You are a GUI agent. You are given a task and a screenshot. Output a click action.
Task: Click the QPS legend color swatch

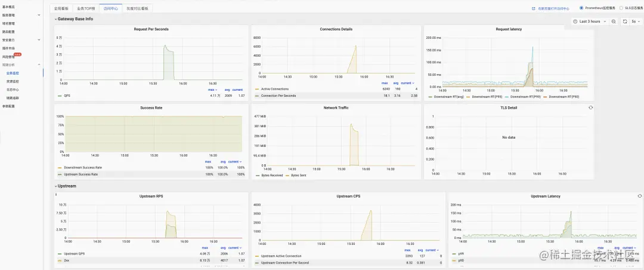pyautogui.click(x=60, y=96)
